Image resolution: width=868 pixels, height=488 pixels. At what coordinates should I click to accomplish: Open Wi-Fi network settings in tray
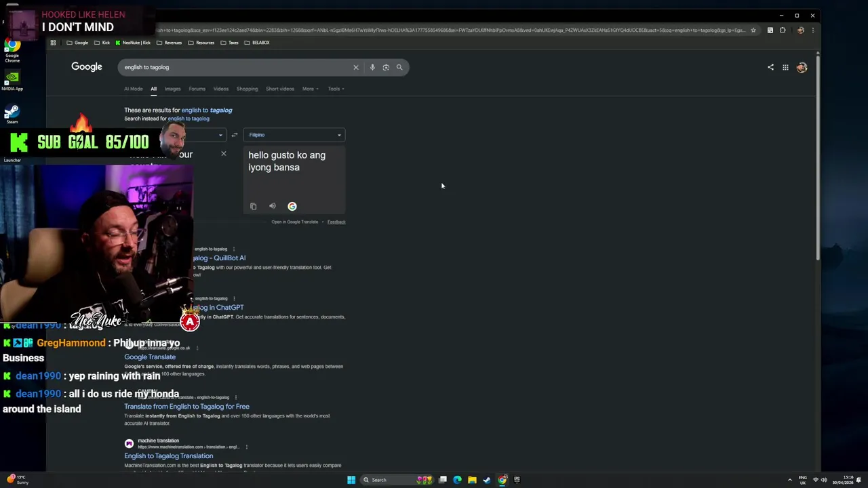(x=816, y=480)
